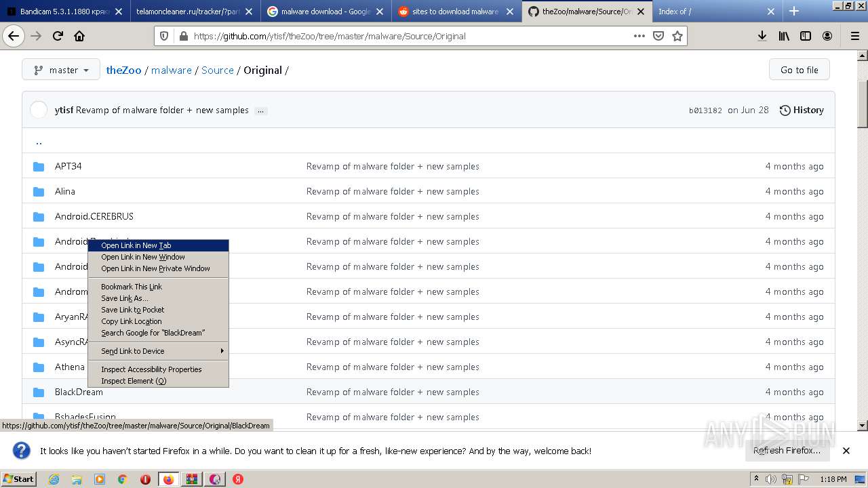Click the URL address bar
The image size is (868, 488).
(410, 36)
